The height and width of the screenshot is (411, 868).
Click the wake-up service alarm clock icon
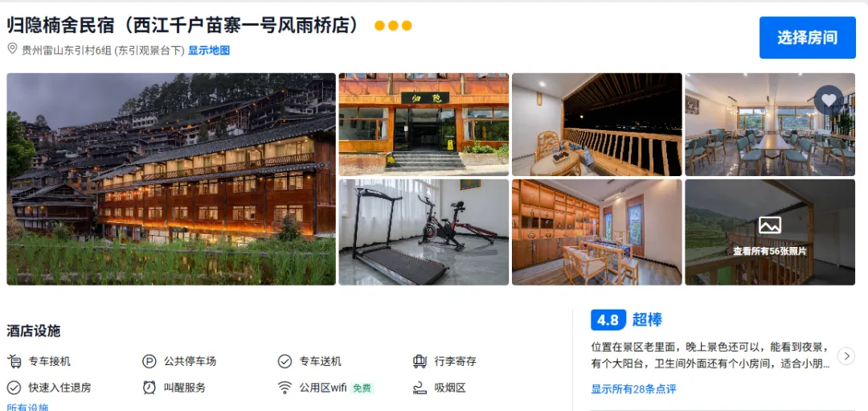point(149,387)
